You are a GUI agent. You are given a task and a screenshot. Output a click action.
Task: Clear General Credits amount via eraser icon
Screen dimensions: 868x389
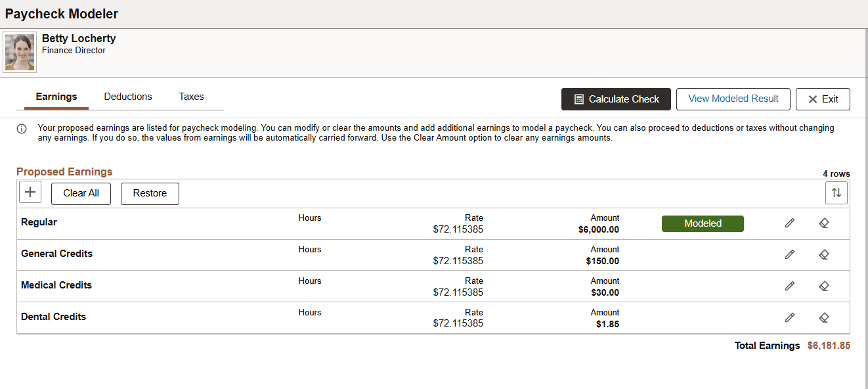[x=824, y=254]
